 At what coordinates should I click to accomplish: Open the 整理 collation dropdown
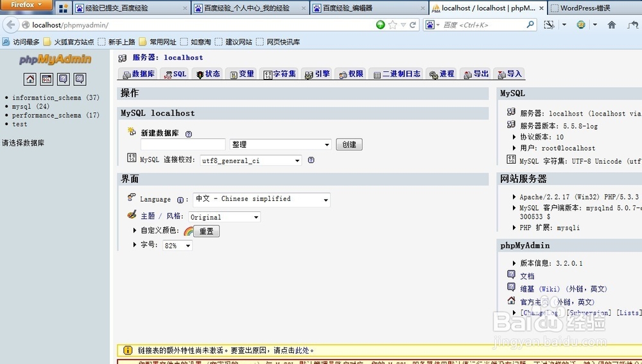point(281,144)
